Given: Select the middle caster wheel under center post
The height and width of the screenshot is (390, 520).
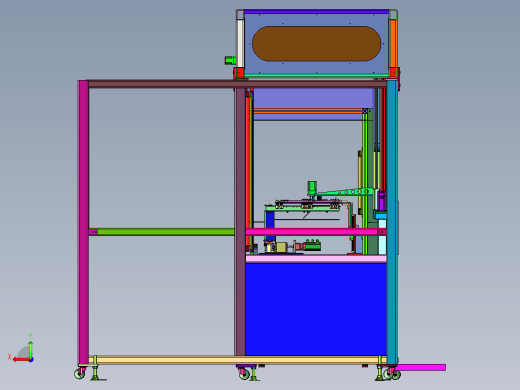Looking at the screenshot, I should 244,374.
